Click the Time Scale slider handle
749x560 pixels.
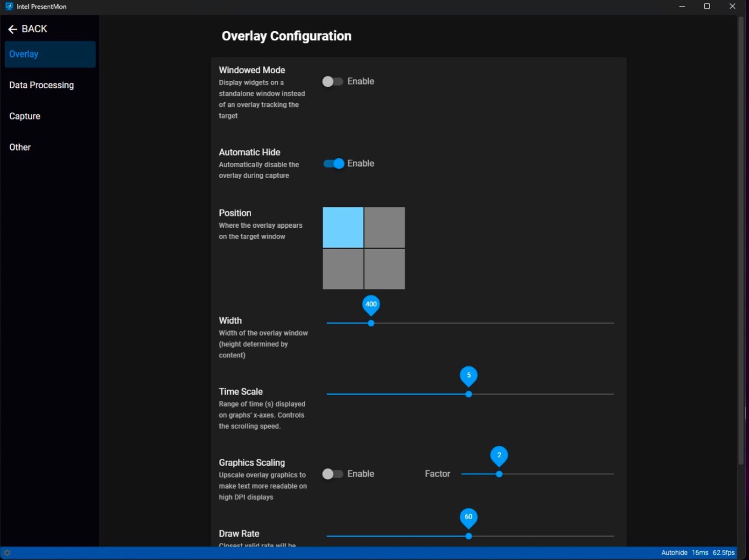469,394
